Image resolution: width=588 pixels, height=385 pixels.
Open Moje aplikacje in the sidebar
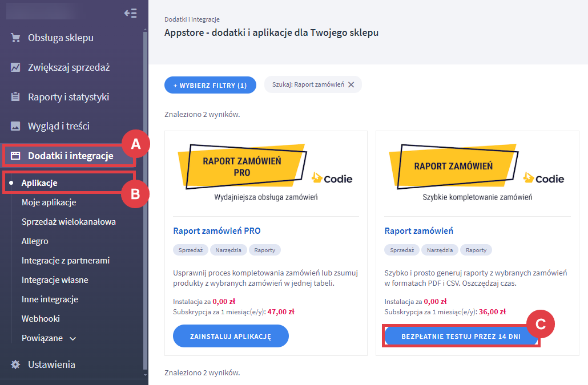click(x=49, y=202)
